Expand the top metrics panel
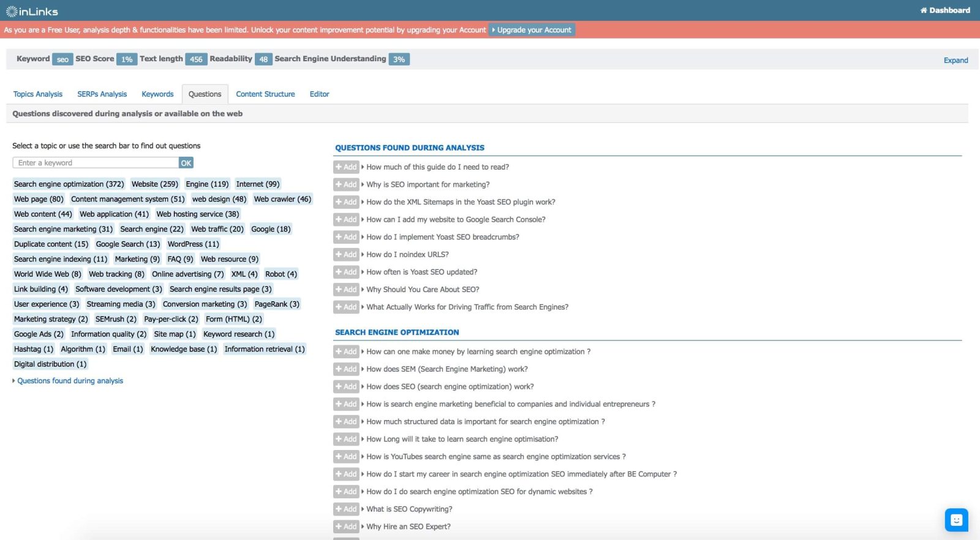The image size is (980, 540). coord(956,61)
